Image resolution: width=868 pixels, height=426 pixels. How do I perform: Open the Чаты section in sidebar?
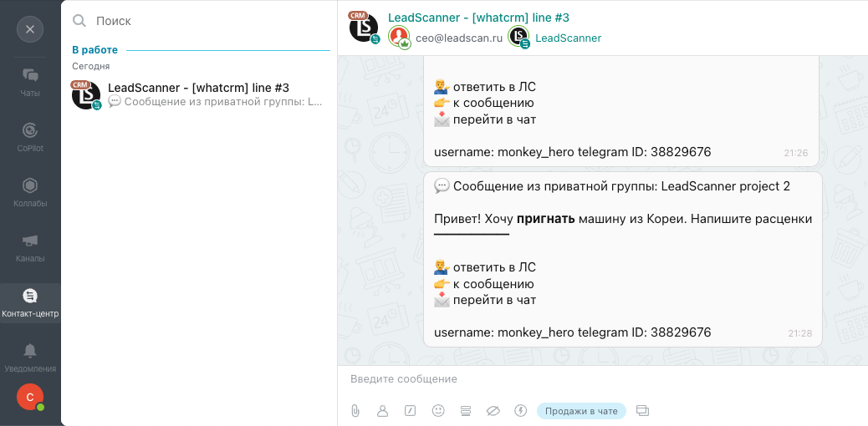30,82
